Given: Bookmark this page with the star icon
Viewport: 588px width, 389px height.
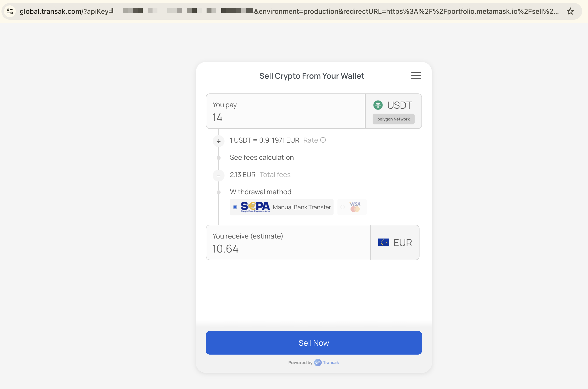Looking at the screenshot, I should pos(570,11).
